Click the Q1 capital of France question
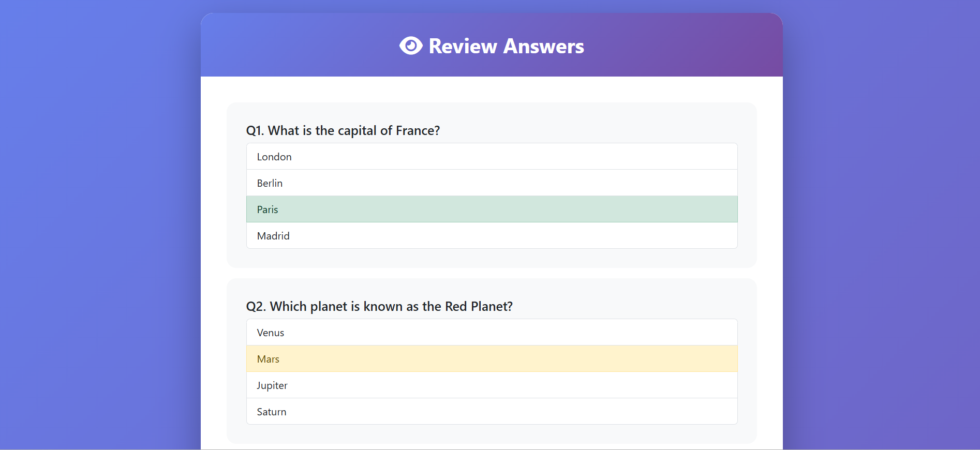This screenshot has height=450, width=980. tap(343, 130)
